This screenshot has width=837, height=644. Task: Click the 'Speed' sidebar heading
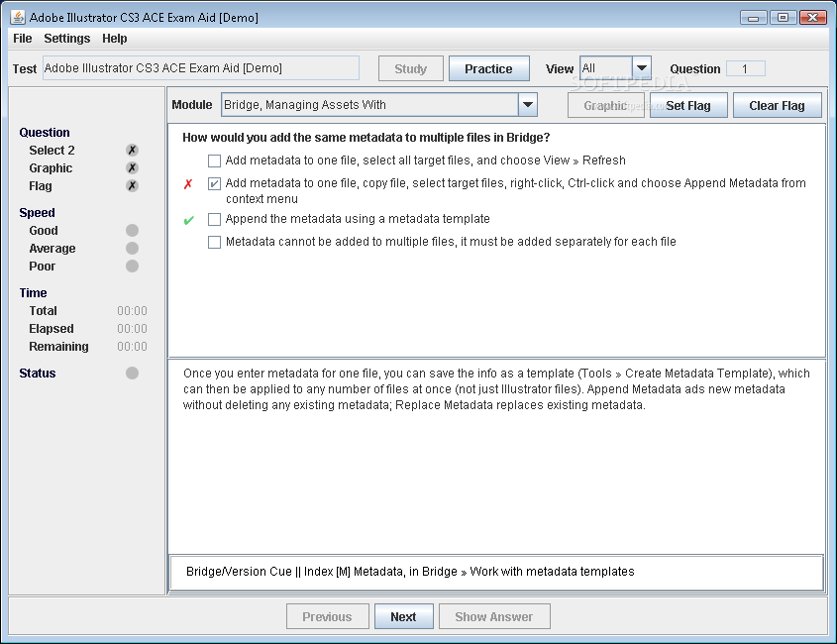37,213
